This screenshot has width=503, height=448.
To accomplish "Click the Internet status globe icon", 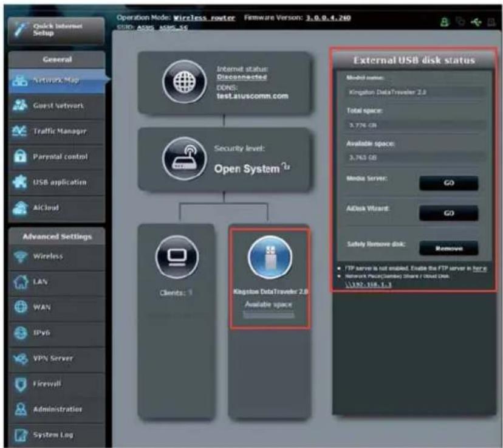I will pos(184,81).
